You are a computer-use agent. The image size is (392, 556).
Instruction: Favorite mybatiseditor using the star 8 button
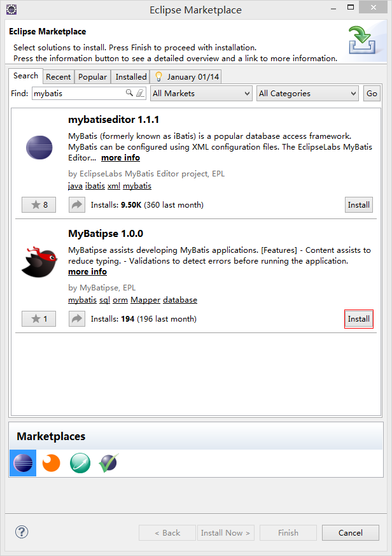tap(39, 204)
